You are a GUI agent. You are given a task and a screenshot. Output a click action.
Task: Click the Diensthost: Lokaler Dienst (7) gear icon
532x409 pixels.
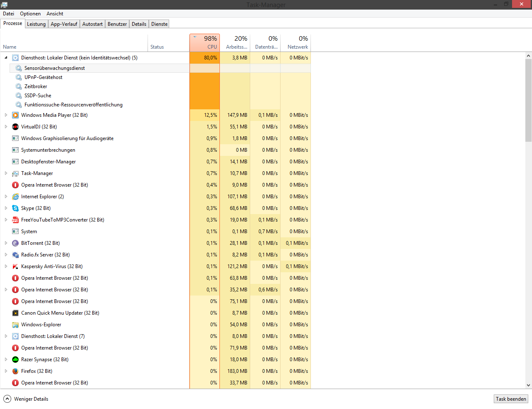[x=15, y=336]
